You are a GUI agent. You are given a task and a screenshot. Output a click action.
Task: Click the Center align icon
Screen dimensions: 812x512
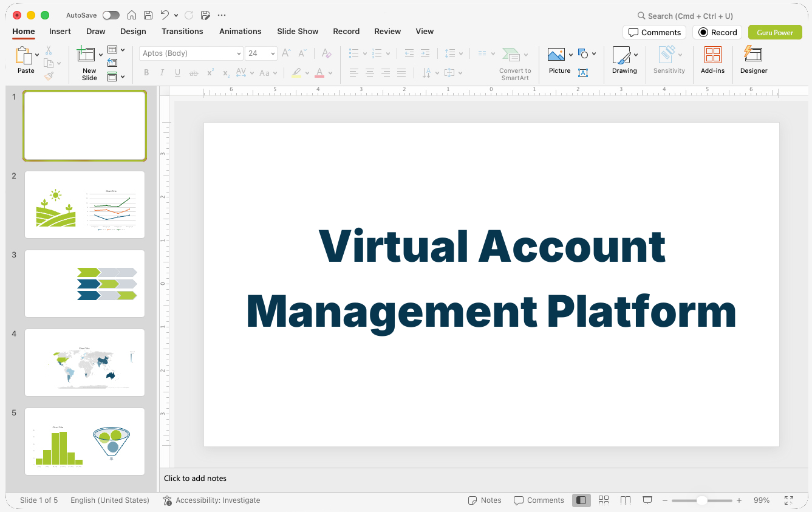[369, 73]
